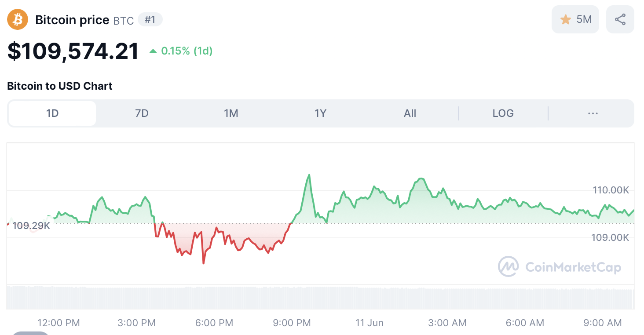Add Bitcoin to watchlist via star 5M button

click(x=575, y=19)
